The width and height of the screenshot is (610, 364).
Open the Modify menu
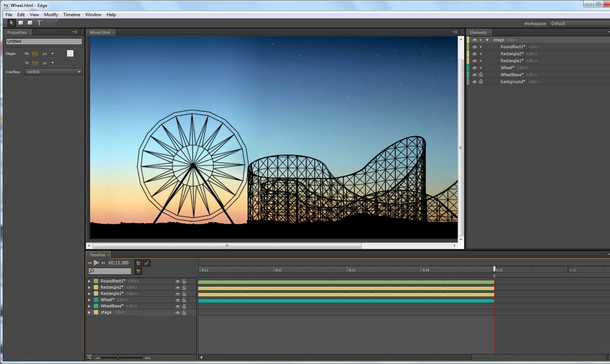pos(51,14)
